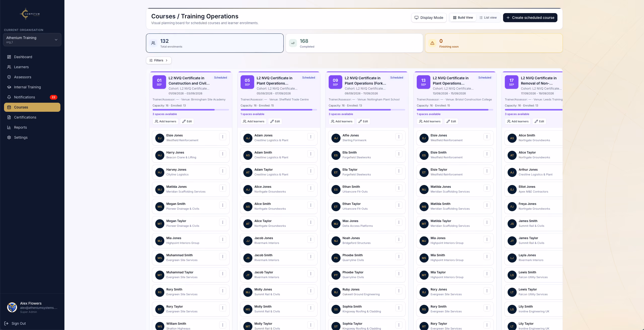Select the 132 Total enrolments card
Viewport: 644px width, 330px height.
[215, 43]
